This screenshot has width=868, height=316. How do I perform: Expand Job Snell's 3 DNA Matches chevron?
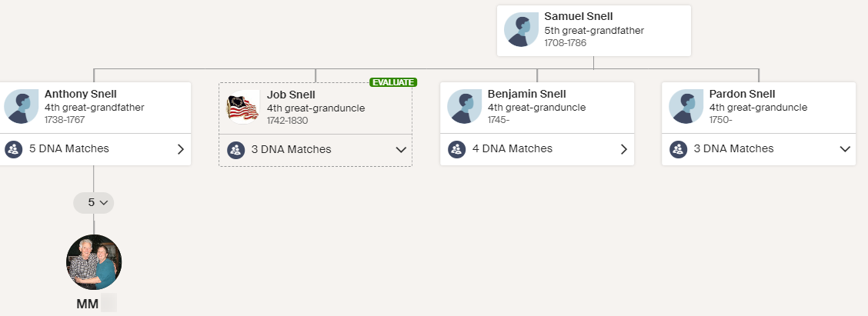tap(401, 150)
